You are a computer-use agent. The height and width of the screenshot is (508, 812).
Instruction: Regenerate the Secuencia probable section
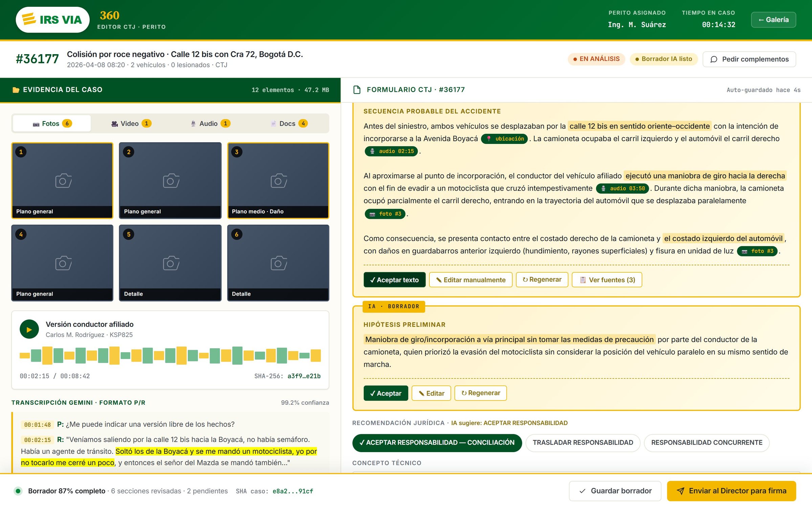pos(542,280)
